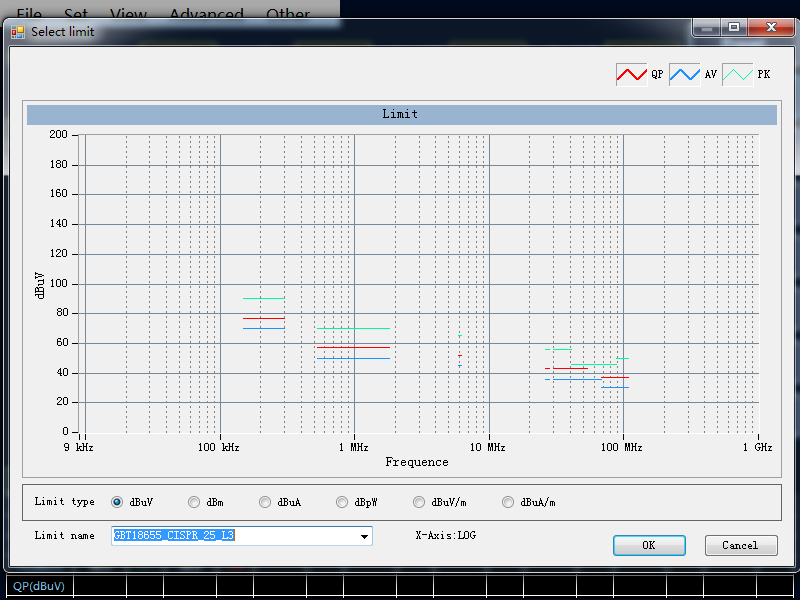Select the dBuV limit type
Viewport: 800px width, 600px height.
(117, 502)
